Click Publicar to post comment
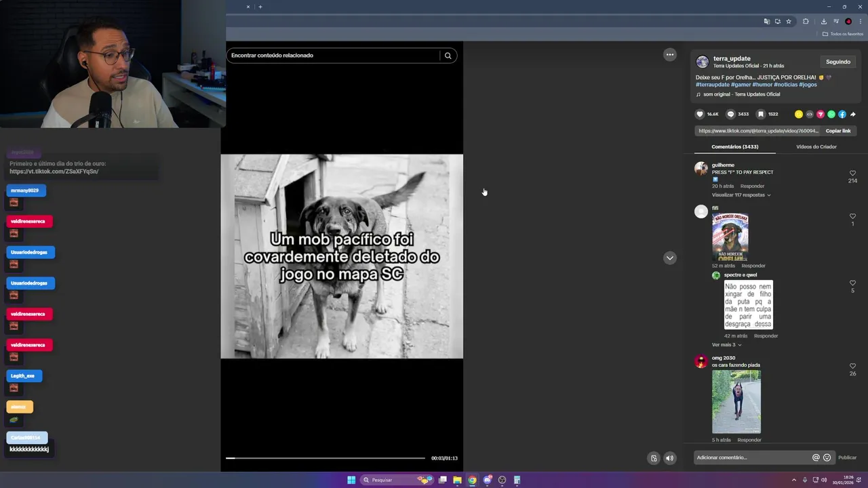Screen dimensions: 868x488 pos(847,457)
